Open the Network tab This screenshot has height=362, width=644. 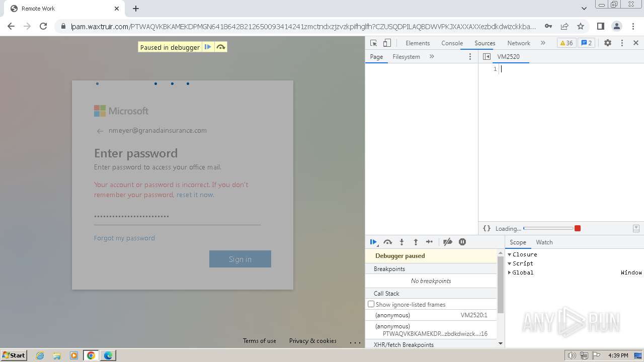(519, 43)
